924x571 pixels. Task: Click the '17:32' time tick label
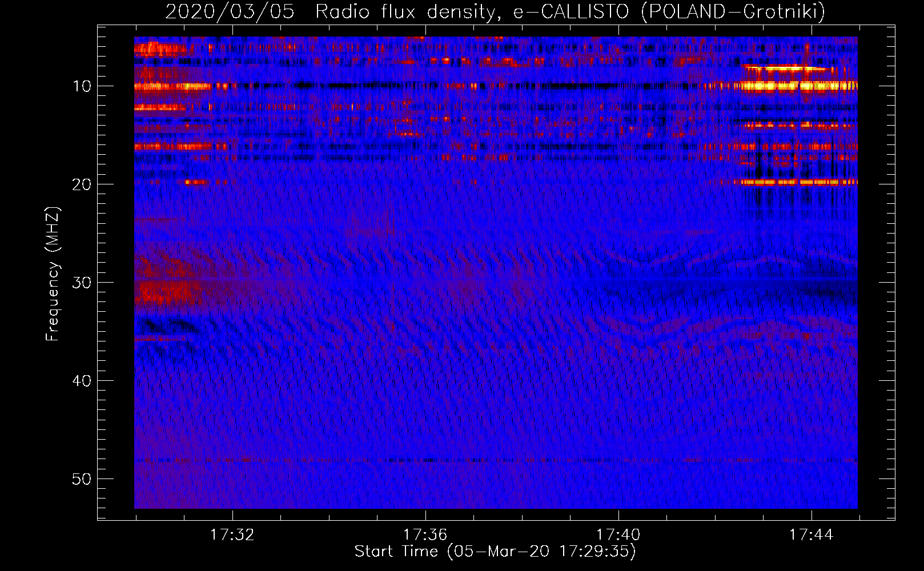point(232,535)
